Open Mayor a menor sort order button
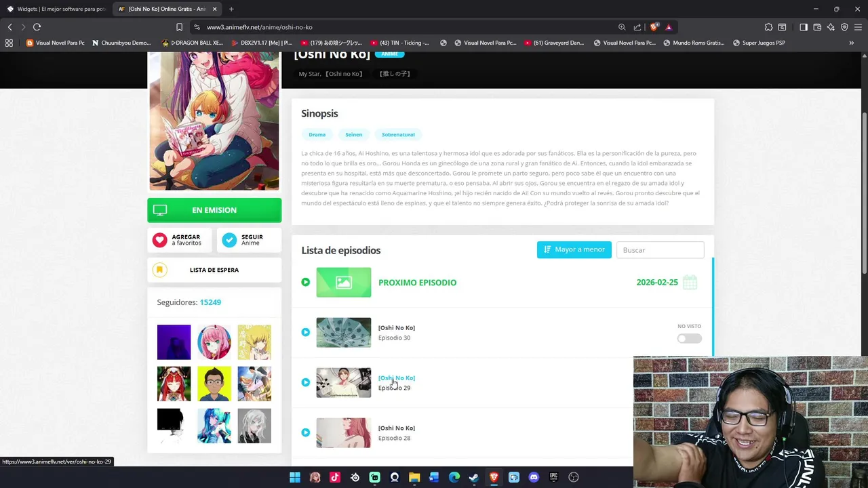Screen dimensions: 868x488 [x=574, y=249]
